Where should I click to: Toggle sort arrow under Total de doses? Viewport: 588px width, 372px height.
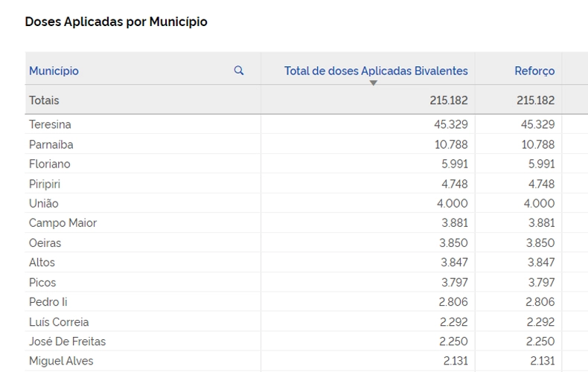(x=373, y=83)
